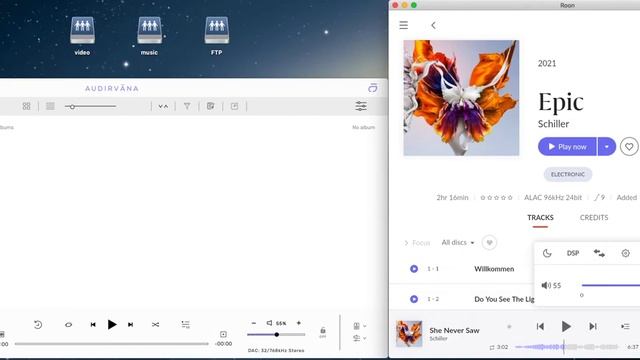
Task: Click Audirvana playback progress bar
Action: pyautogui.click(x=111, y=344)
